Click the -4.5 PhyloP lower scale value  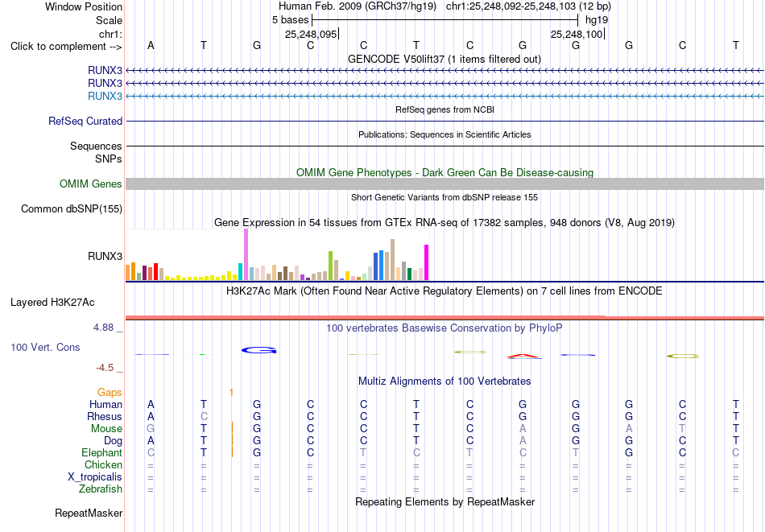tap(105, 368)
